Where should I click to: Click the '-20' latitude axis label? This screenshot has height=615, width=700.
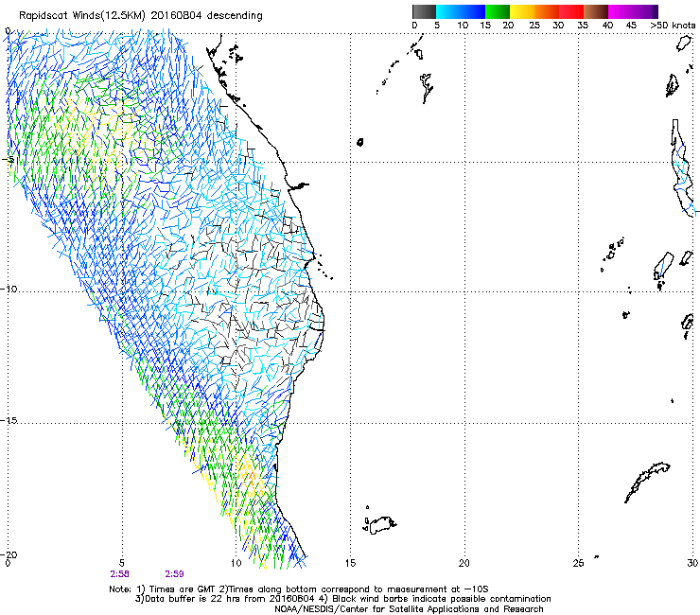9,554
